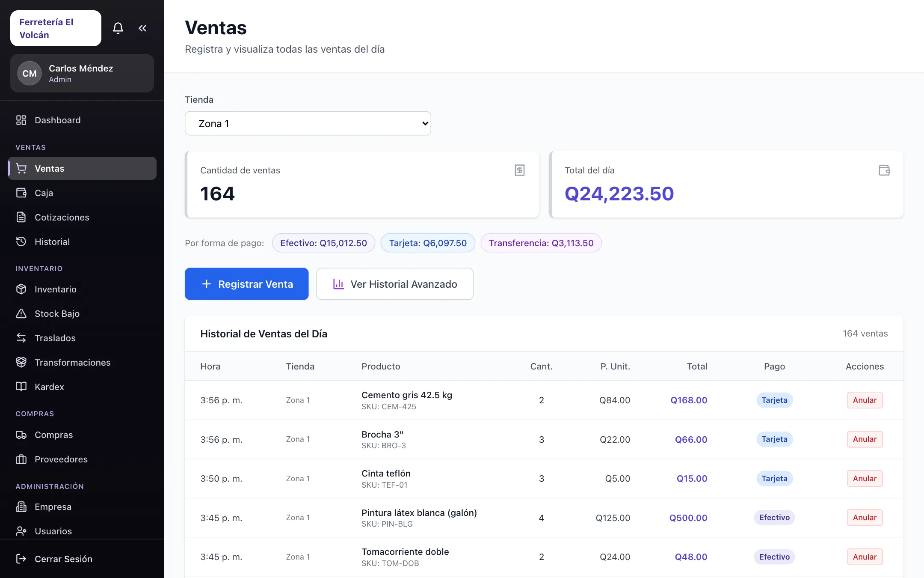Image resolution: width=924 pixels, height=578 pixels.
Task: Click the Kardex book icon
Action: pyautogui.click(x=21, y=387)
